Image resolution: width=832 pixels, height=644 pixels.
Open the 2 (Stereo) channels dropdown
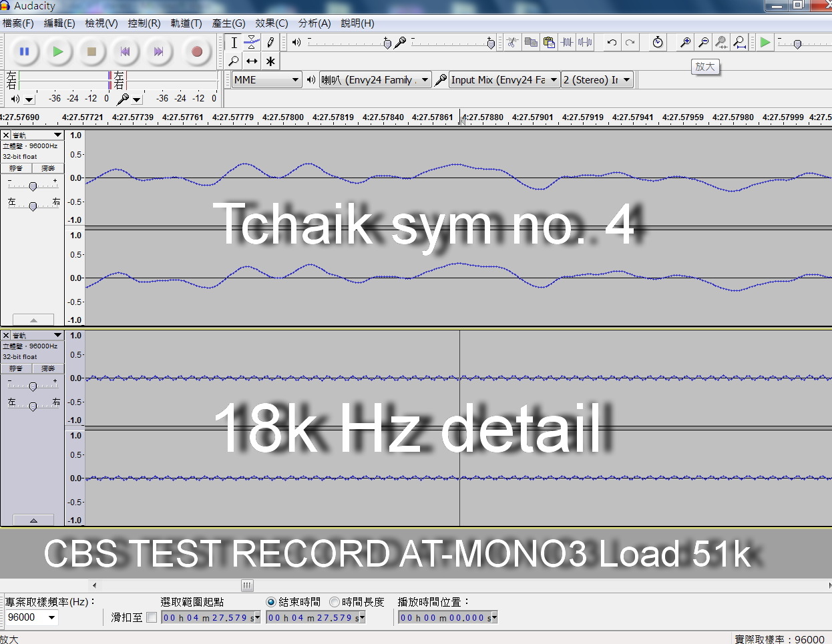[x=597, y=80]
